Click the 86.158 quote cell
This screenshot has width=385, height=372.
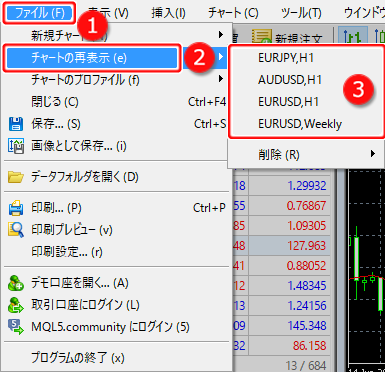[x=289, y=346]
